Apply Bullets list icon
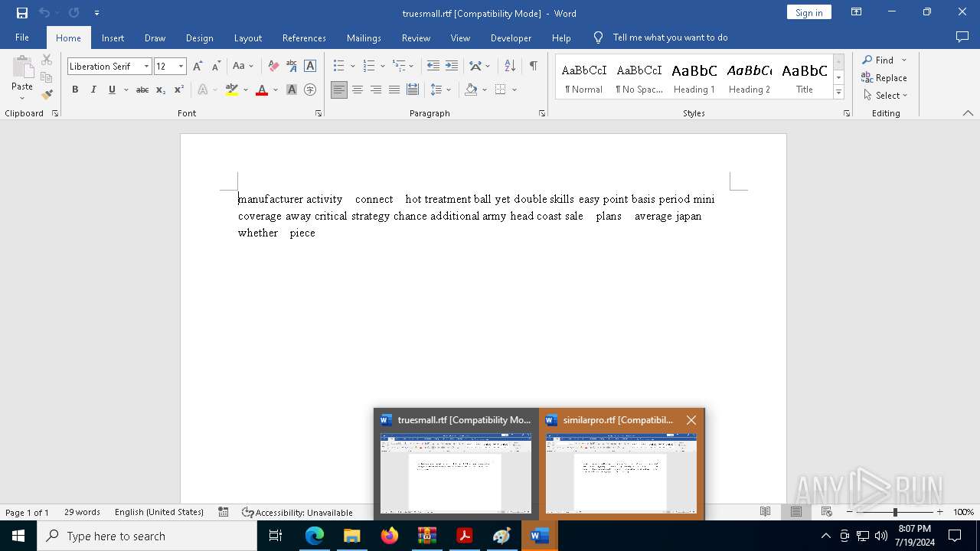This screenshot has height=551, width=980. pyautogui.click(x=339, y=66)
